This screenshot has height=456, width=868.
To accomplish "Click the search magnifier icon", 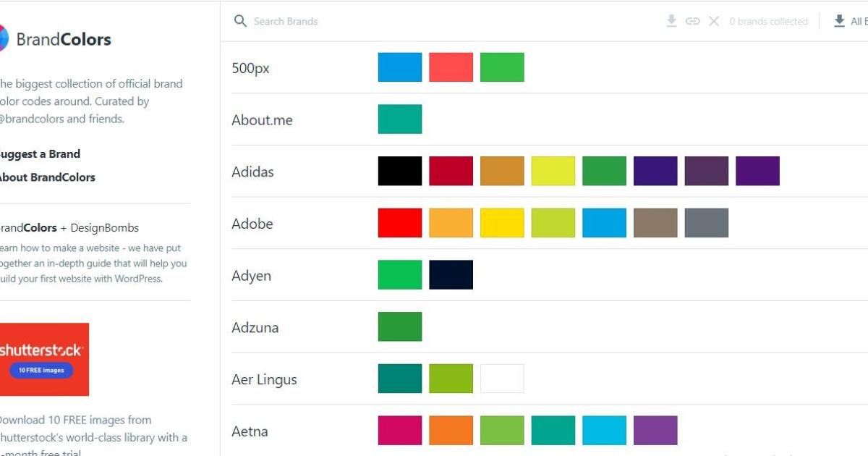I will 241,21.
